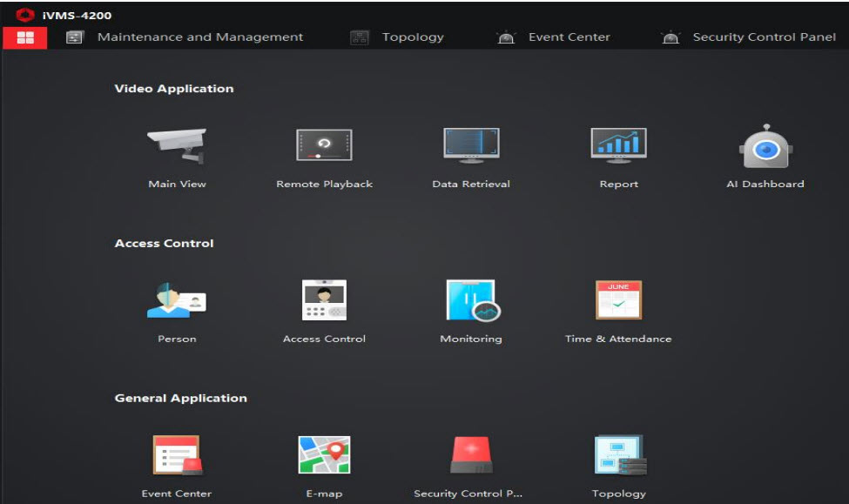Image resolution: width=849 pixels, height=504 pixels.
Task: Open the Report chart icon
Action: pyautogui.click(x=618, y=145)
